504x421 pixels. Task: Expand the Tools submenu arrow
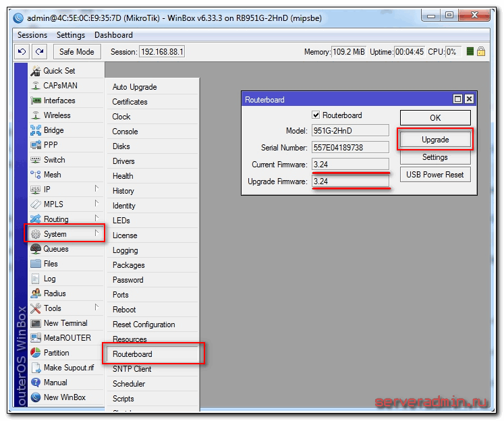click(x=96, y=308)
